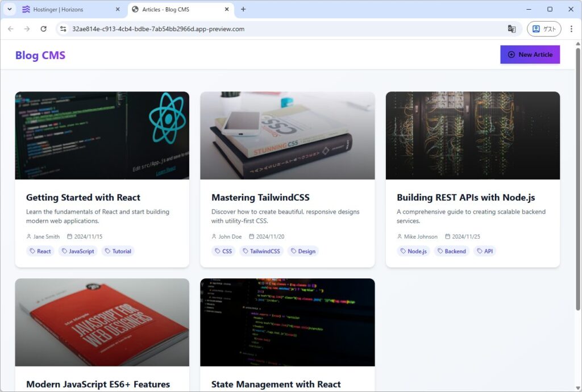
Task: Click the address bar URL field
Action: [x=284, y=29]
